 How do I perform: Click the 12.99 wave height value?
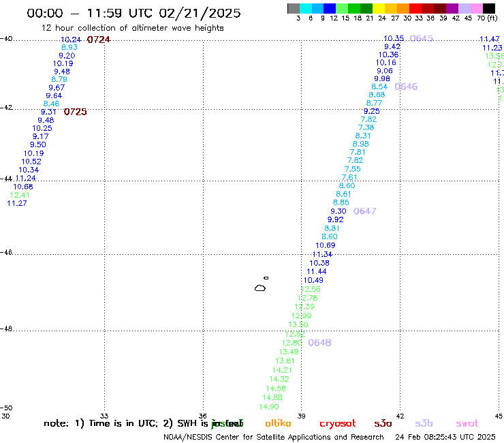(x=301, y=316)
